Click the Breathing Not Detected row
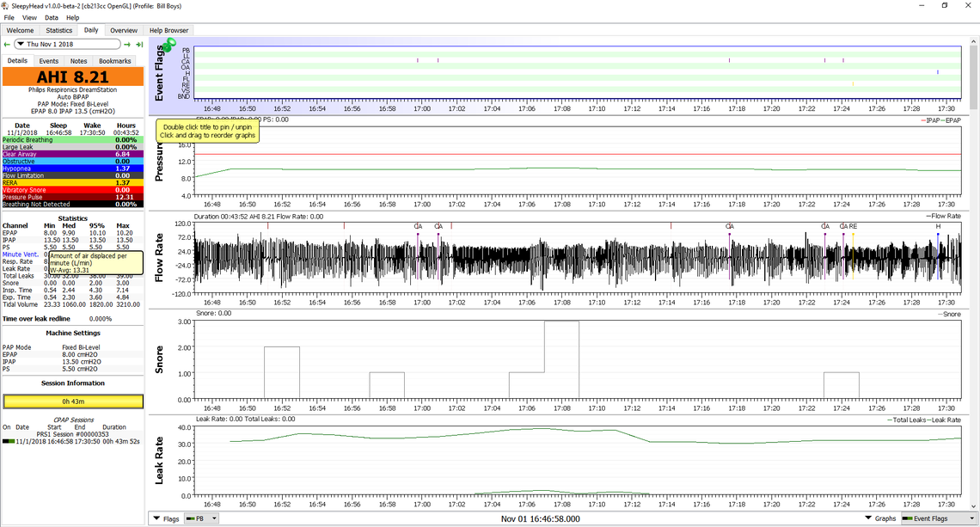 click(72, 204)
